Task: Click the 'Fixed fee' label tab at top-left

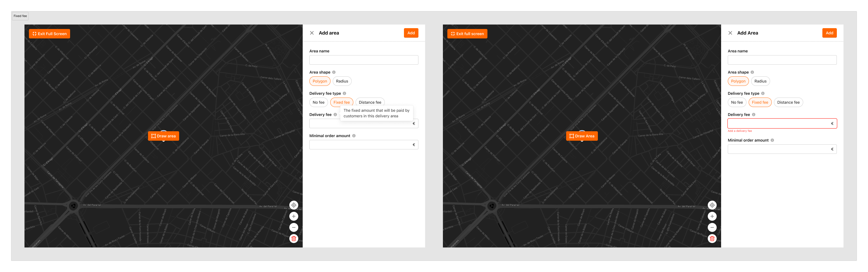Action: click(20, 16)
